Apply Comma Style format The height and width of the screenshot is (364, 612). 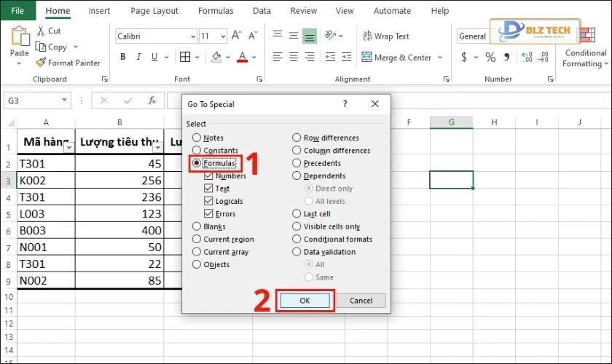(x=506, y=58)
